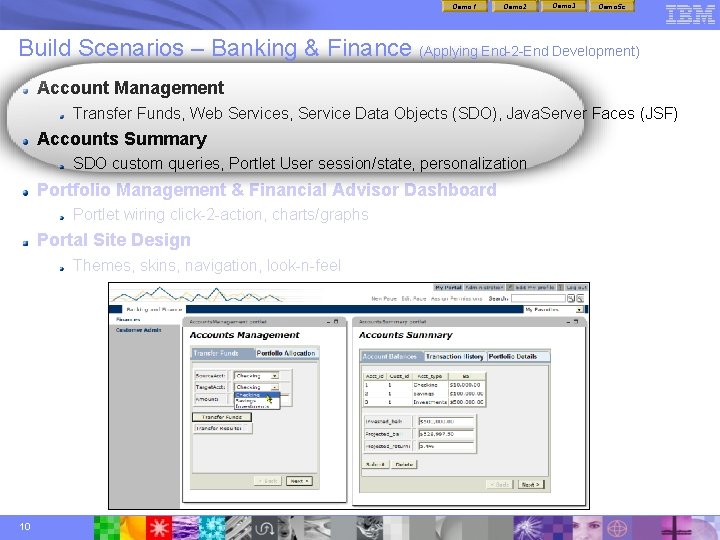
Task: Click the Portal Site Design bullet heading
Action: point(113,240)
